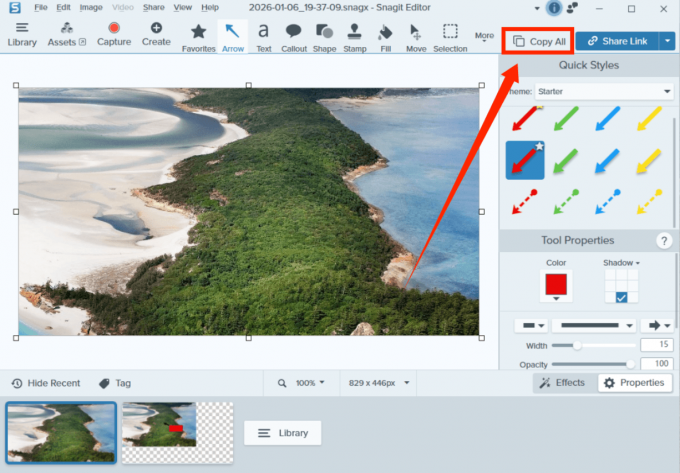Select the Shape tool

(324, 37)
